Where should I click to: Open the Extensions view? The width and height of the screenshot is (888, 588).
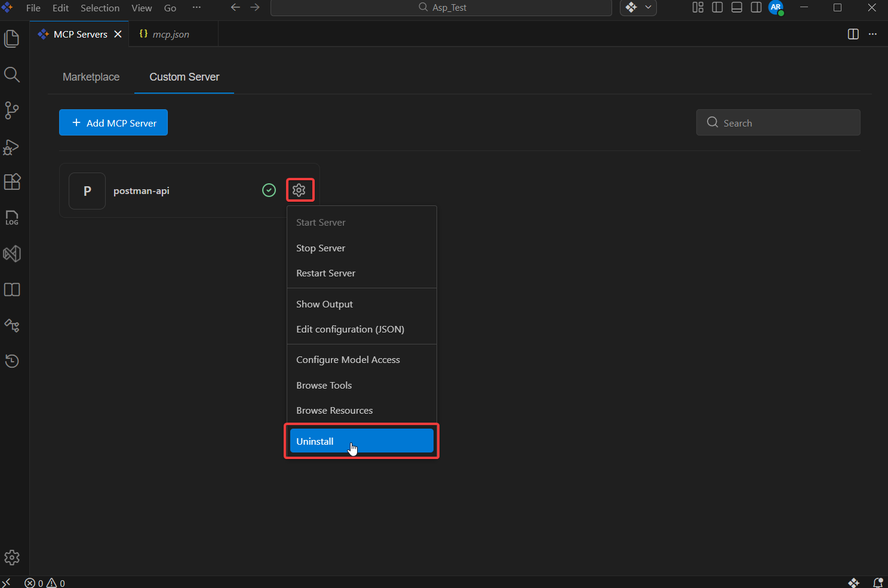coord(12,182)
